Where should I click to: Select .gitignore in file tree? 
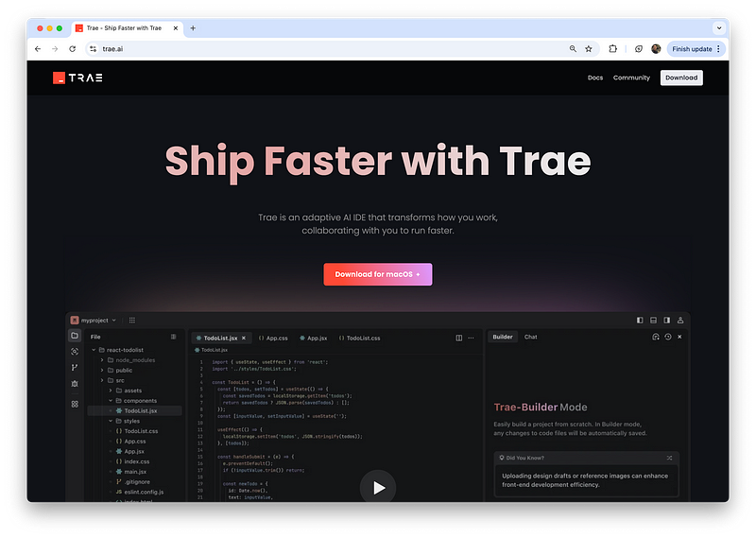point(135,481)
